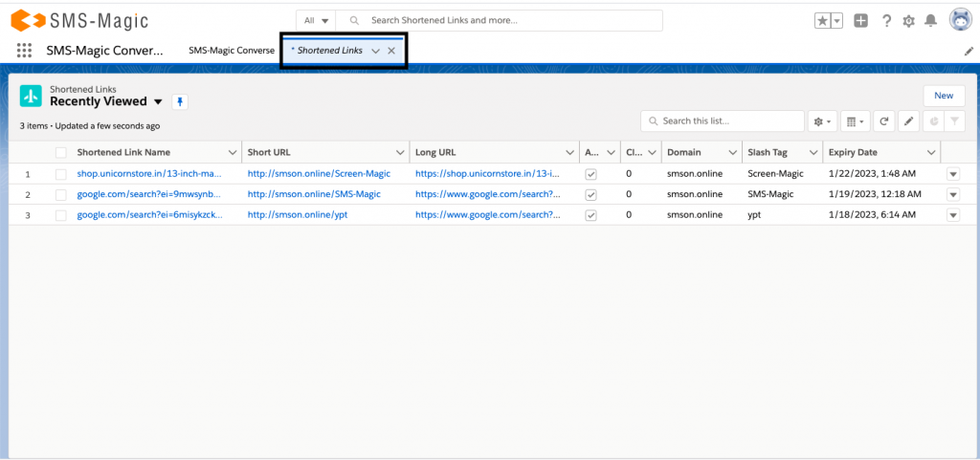Select the row 2 checkbox
The width and height of the screenshot is (980, 460).
[x=60, y=195]
